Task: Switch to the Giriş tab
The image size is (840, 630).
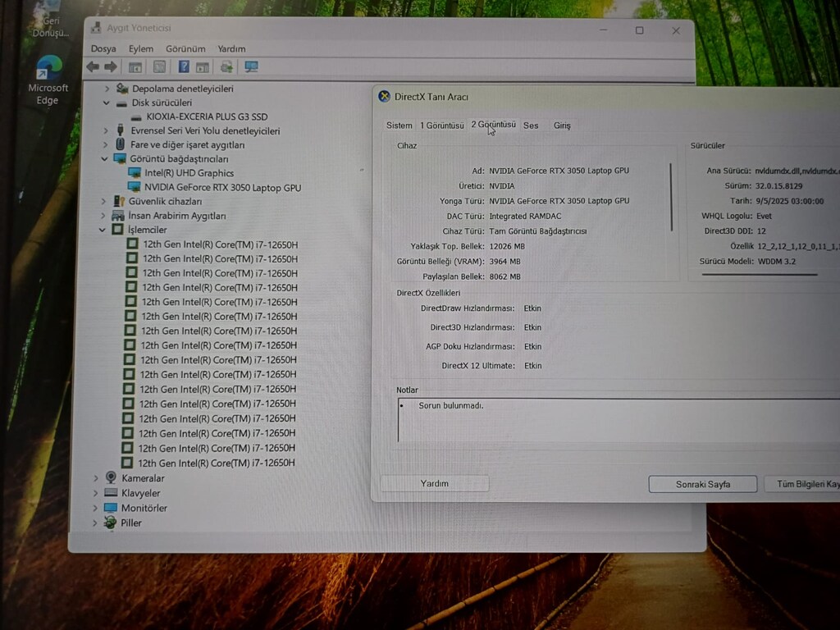Action: [x=562, y=126]
